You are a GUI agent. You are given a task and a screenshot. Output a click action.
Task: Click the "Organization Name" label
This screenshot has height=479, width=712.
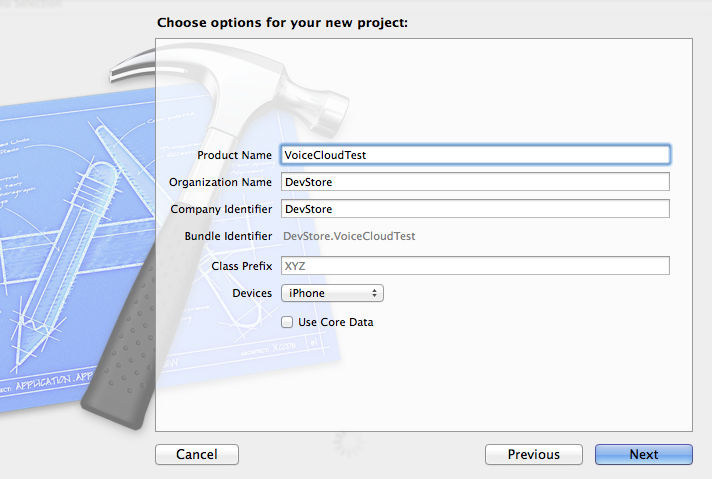point(220,182)
